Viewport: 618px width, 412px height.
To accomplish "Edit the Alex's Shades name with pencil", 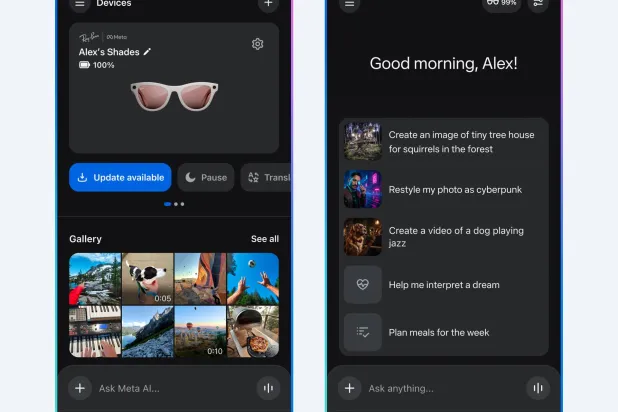I will 148,51.
